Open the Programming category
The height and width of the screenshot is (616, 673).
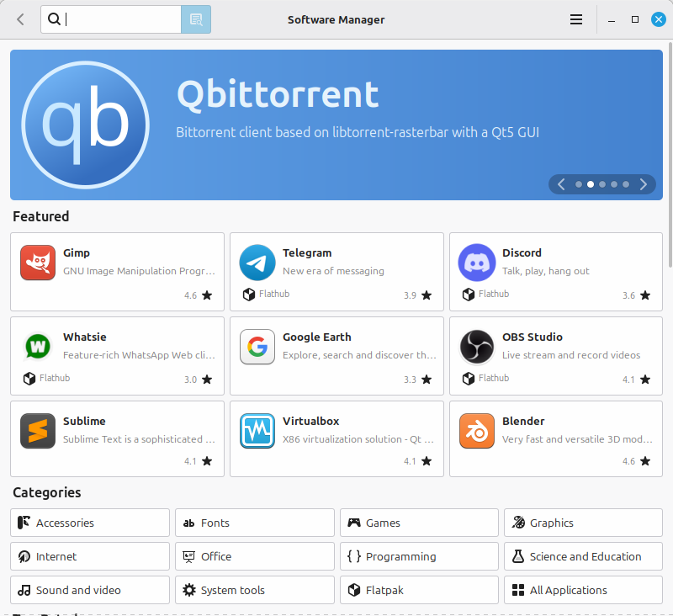[419, 556]
